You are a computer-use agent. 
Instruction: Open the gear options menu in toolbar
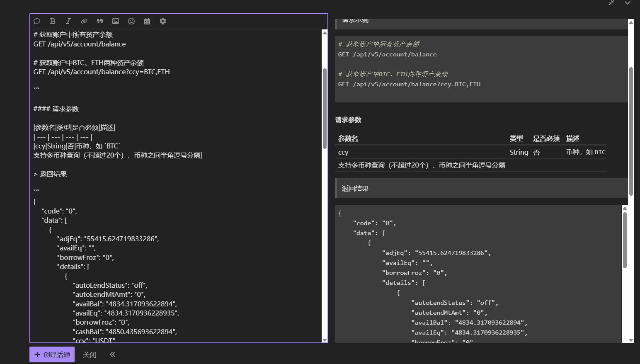(163, 21)
